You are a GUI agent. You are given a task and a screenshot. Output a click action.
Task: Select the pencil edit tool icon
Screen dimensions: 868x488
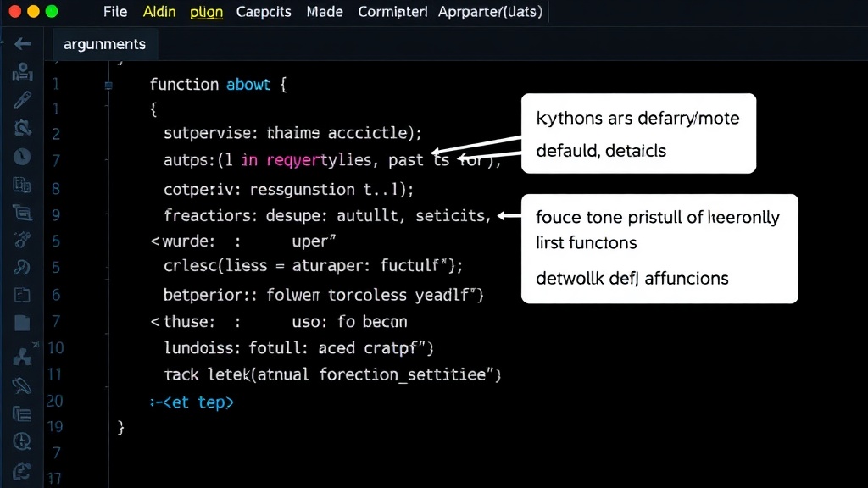pos(23,100)
